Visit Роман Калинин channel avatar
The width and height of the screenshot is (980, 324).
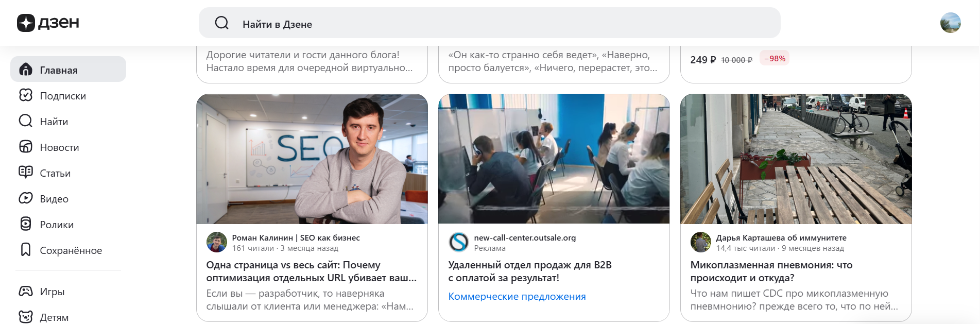coord(217,242)
